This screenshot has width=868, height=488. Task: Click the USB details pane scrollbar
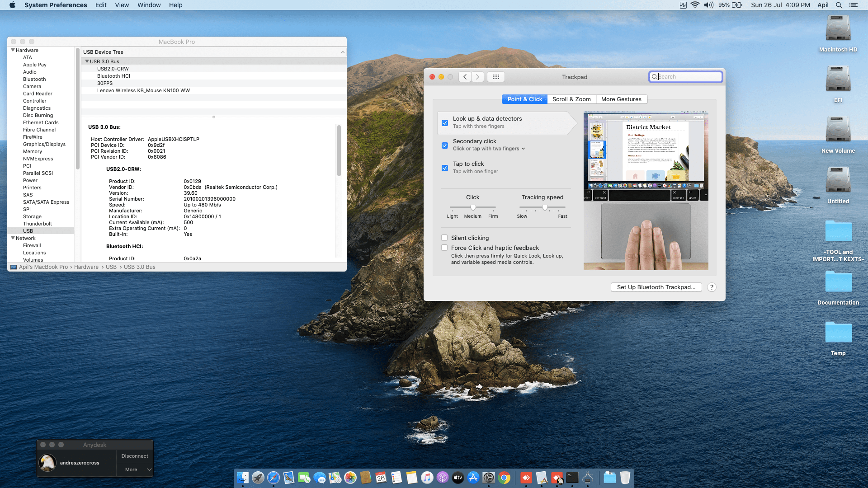pyautogui.click(x=339, y=150)
